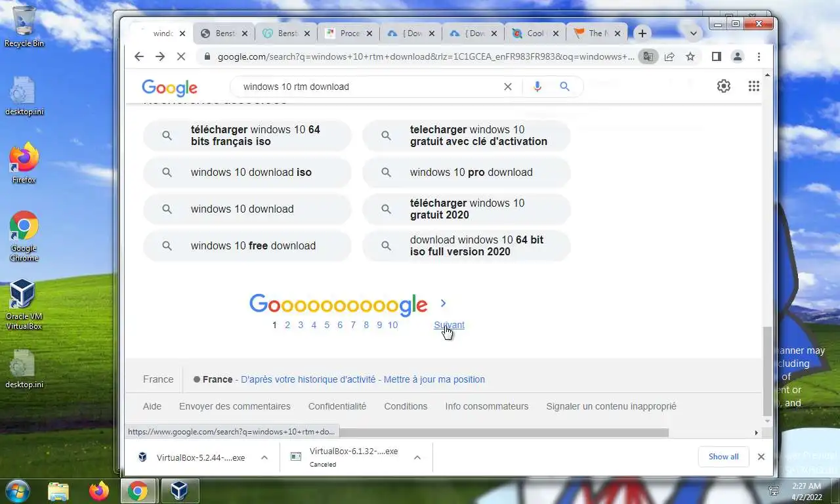This screenshot has height=504, width=840.
Task: Open the Chrome side panel
Action: (717, 56)
